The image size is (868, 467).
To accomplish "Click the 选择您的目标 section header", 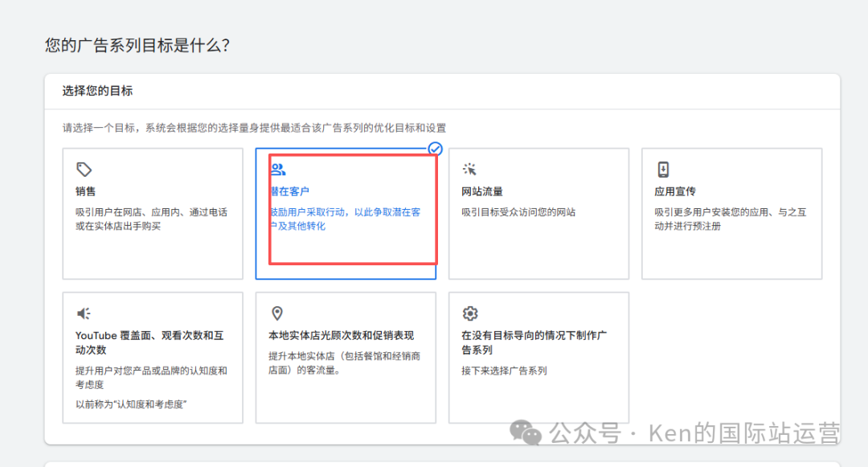I will point(97,91).
